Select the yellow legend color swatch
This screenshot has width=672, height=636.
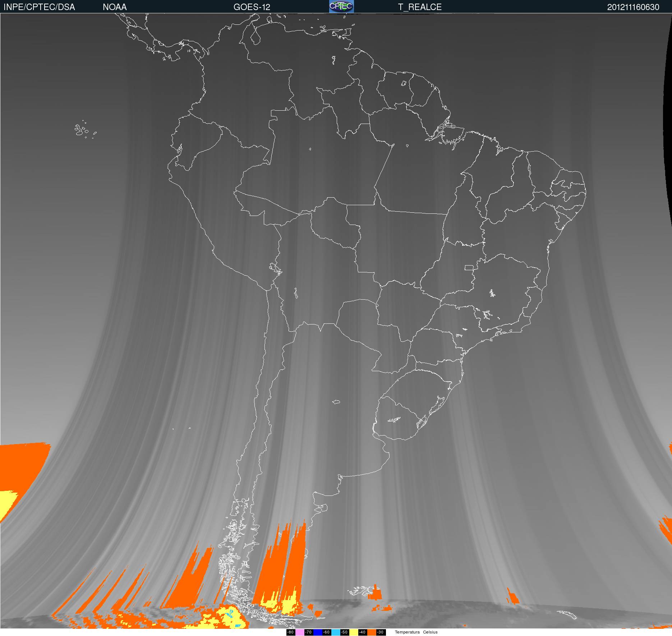click(354, 632)
